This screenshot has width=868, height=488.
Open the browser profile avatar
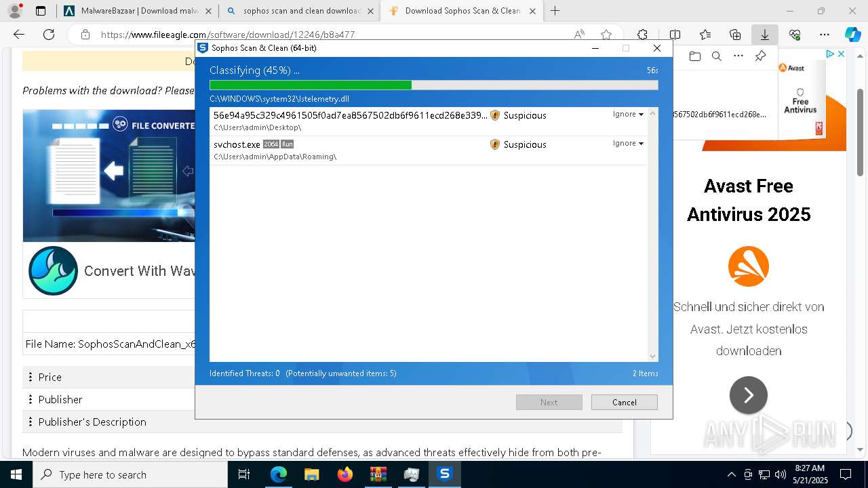point(15,11)
